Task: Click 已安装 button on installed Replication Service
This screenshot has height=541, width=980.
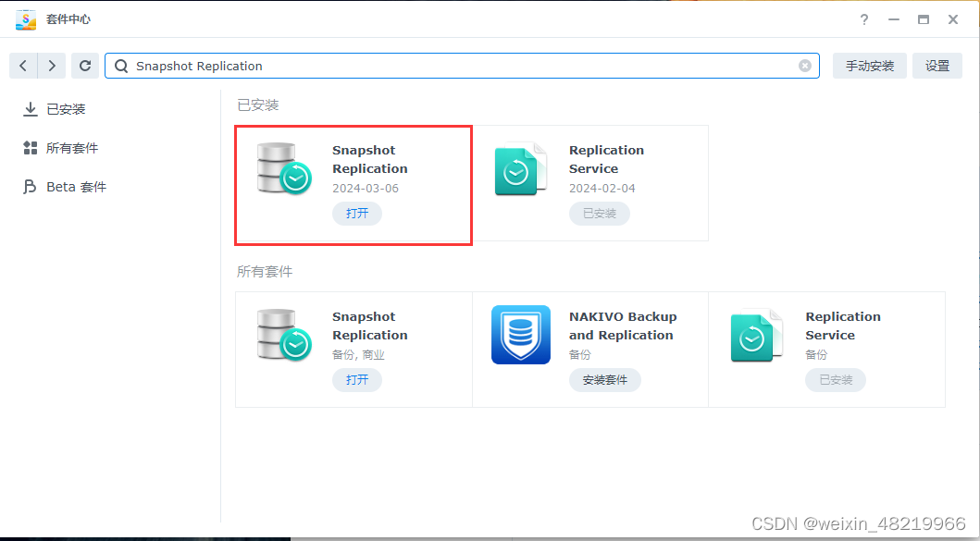Action: tap(600, 214)
